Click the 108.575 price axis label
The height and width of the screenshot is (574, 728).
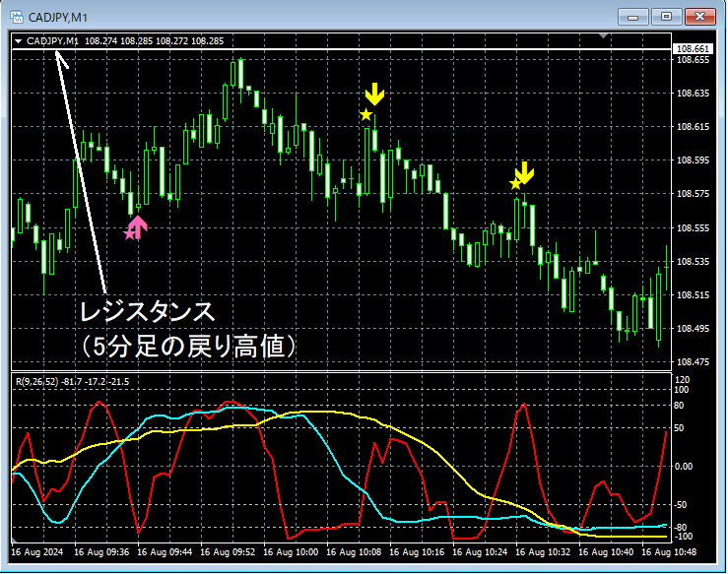pyautogui.click(x=693, y=194)
